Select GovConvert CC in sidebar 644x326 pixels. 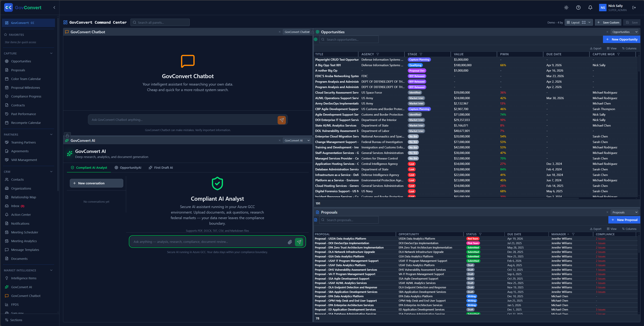(28, 23)
